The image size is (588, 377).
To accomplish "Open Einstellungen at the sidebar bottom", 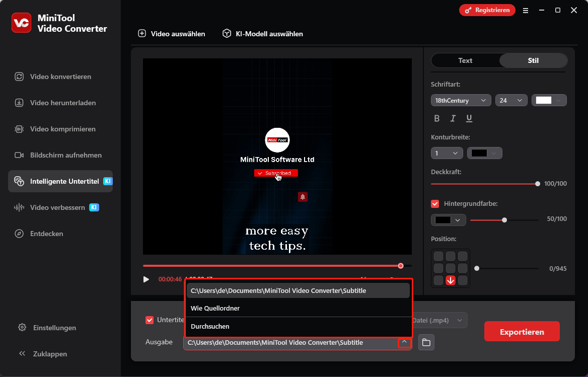I will coord(47,328).
